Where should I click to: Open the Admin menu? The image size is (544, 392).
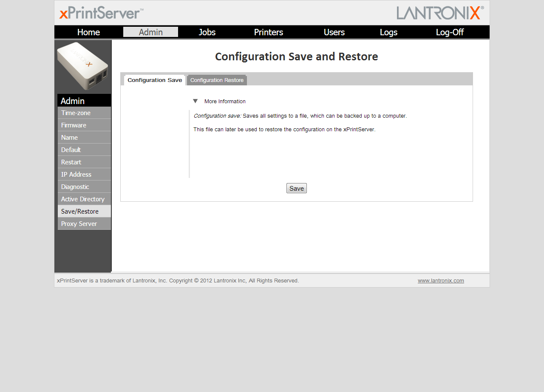tap(150, 32)
